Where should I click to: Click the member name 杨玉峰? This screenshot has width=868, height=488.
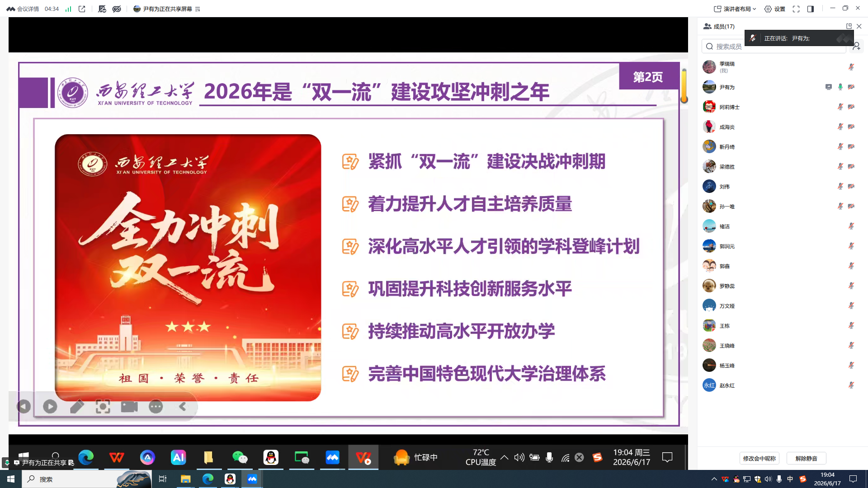point(727,366)
